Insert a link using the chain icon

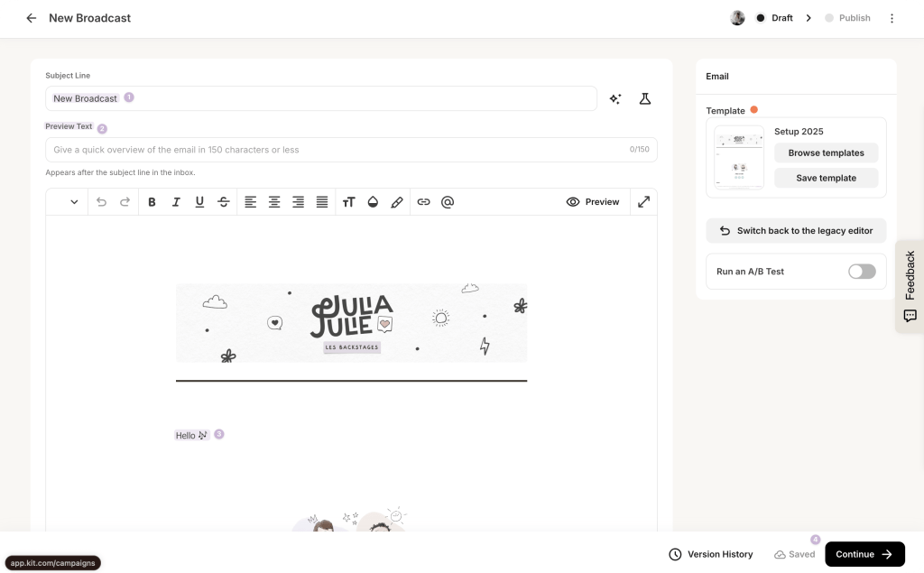[x=424, y=201]
